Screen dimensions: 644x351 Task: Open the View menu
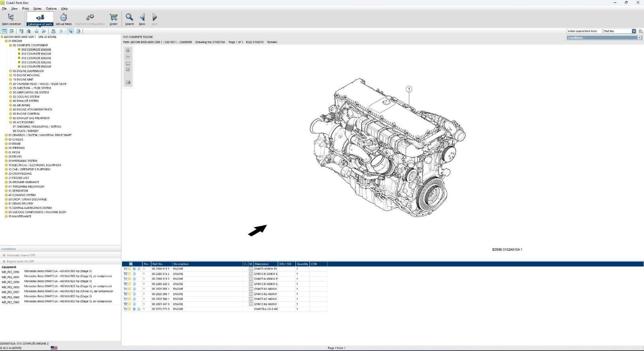pos(14,8)
